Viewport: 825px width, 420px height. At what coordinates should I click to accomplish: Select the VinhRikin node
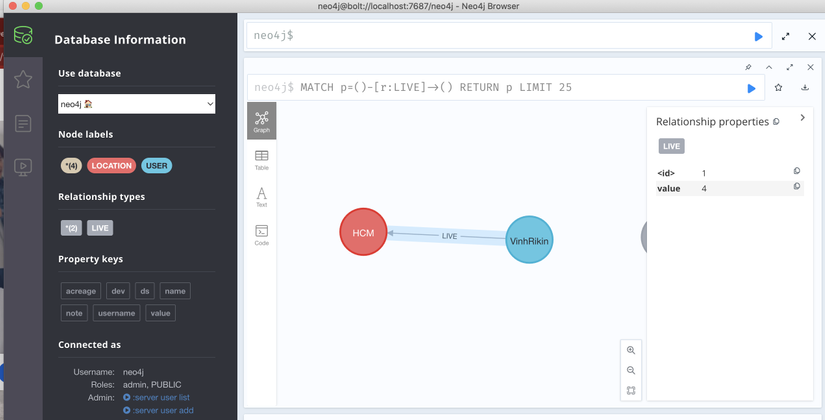[529, 240]
